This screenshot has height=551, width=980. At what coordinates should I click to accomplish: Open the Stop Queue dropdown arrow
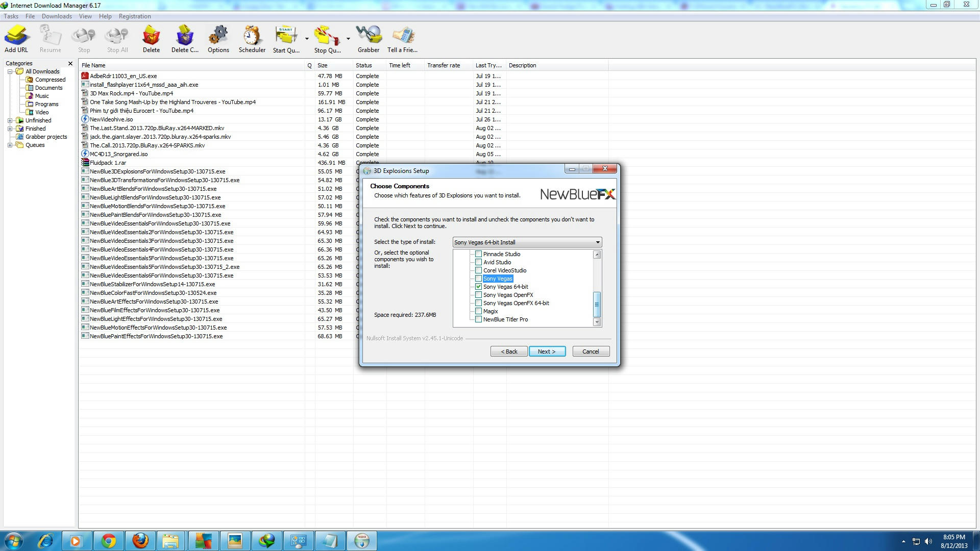click(348, 39)
